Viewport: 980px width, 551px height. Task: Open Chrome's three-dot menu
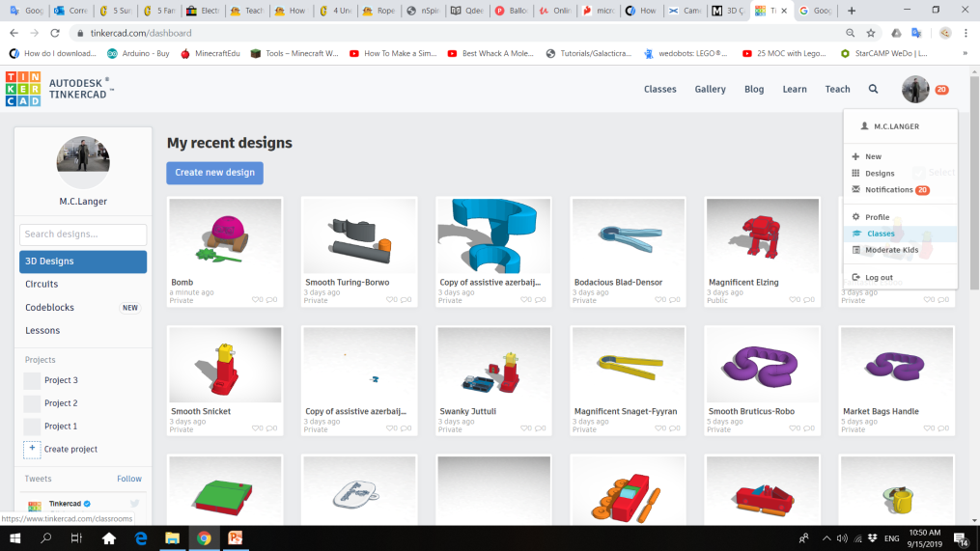click(966, 33)
